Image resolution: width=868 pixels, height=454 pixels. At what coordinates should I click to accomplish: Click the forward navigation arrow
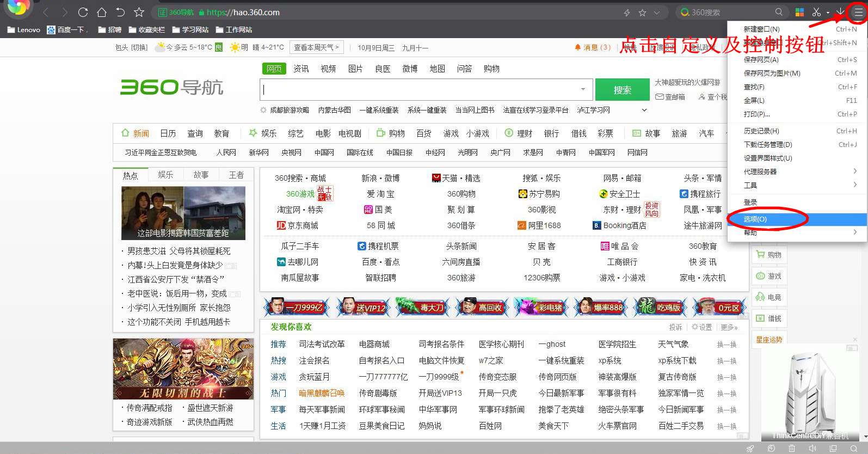coord(65,12)
